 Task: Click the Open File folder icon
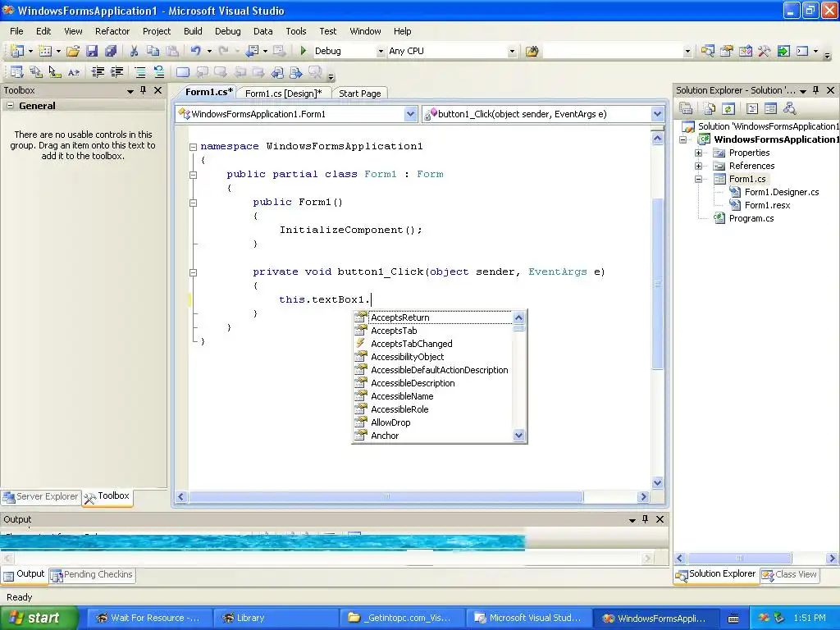pyautogui.click(x=73, y=51)
